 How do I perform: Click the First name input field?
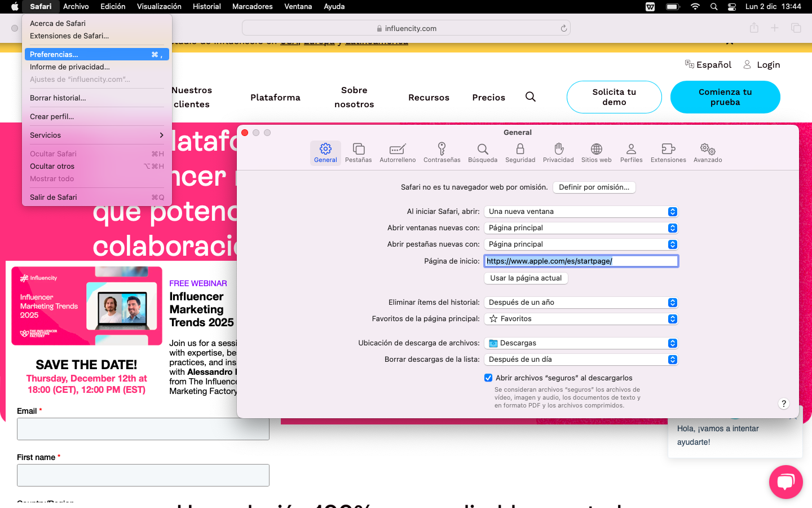[x=143, y=475]
